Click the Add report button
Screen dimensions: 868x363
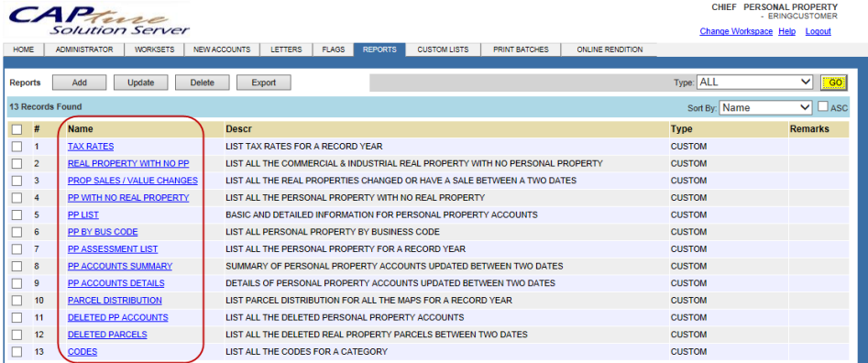click(80, 82)
